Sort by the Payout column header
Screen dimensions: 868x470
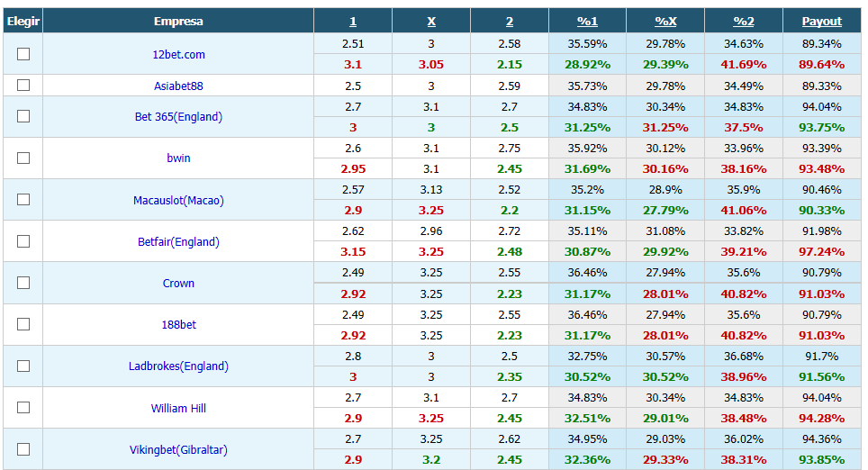point(821,21)
